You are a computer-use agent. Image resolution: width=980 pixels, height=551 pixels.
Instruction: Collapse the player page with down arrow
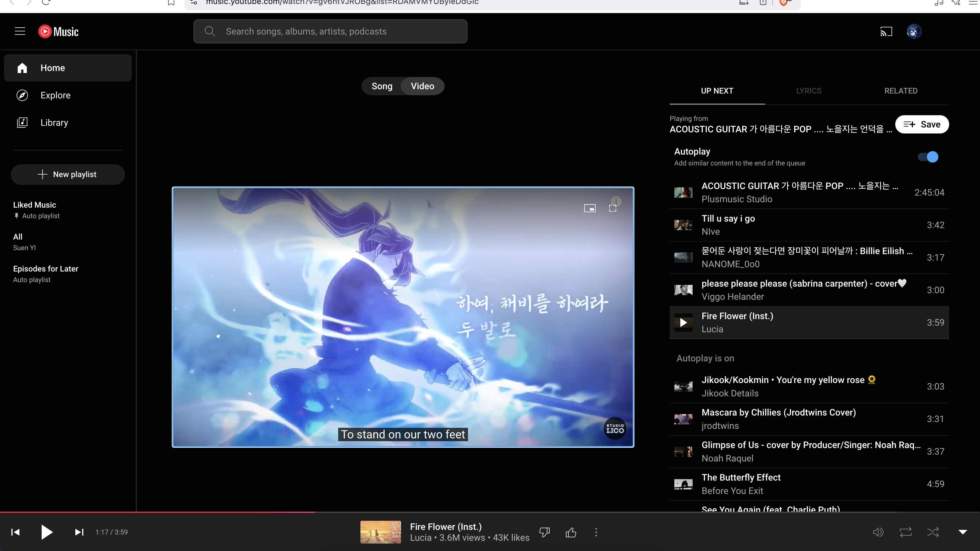[x=963, y=532]
